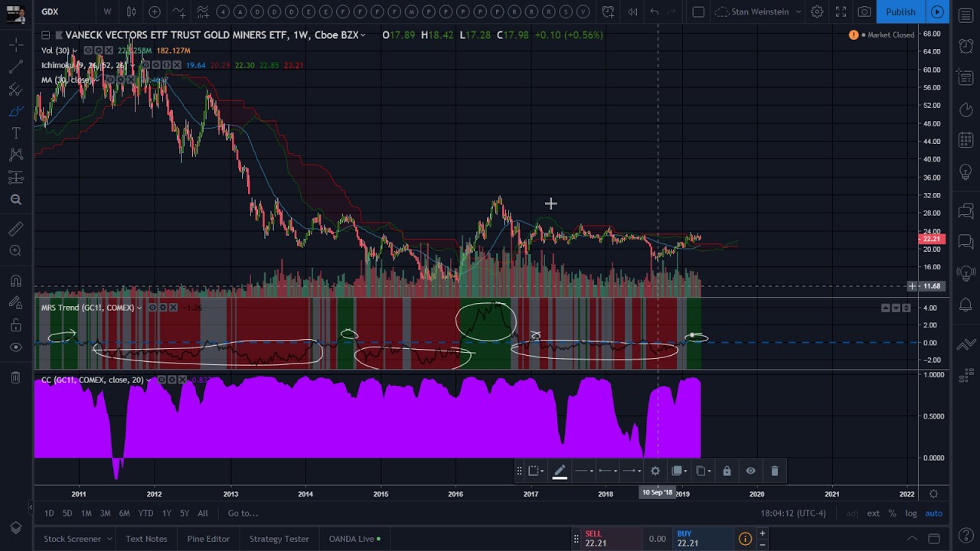Open the candlestick chart style menu
Viewport: 980px width, 551px height.
pyautogui.click(x=131, y=11)
